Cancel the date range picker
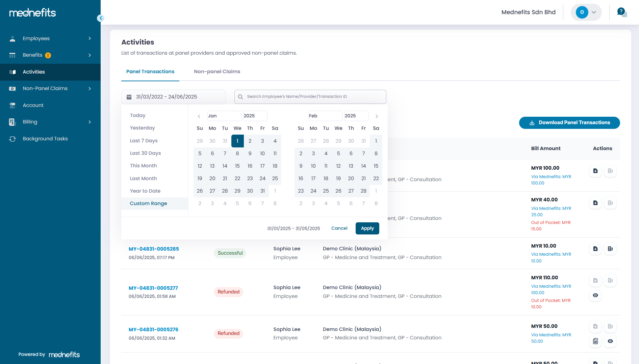Screen dimensions: 639x364 point(339,228)
